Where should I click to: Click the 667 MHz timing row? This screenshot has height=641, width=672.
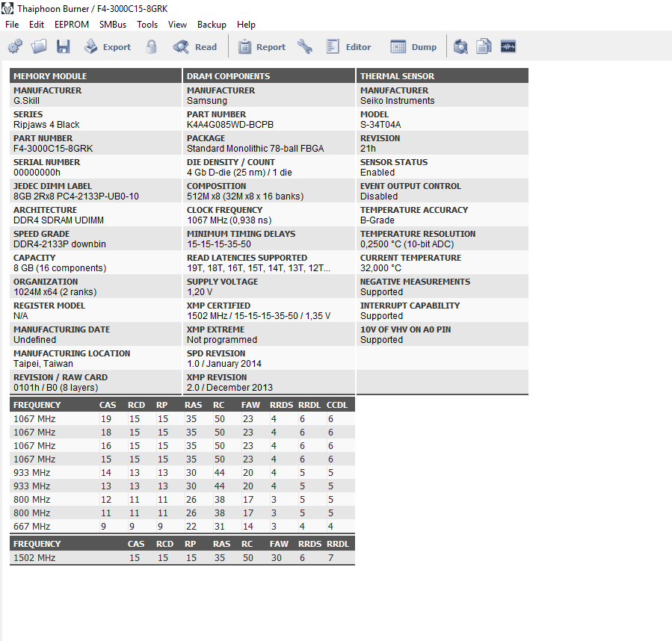coord(182,527)
